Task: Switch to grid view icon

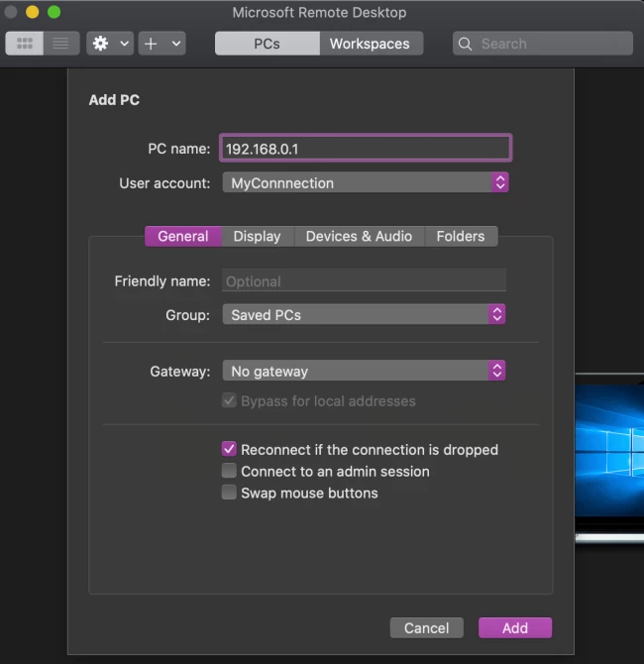Action: coord(24,44)
